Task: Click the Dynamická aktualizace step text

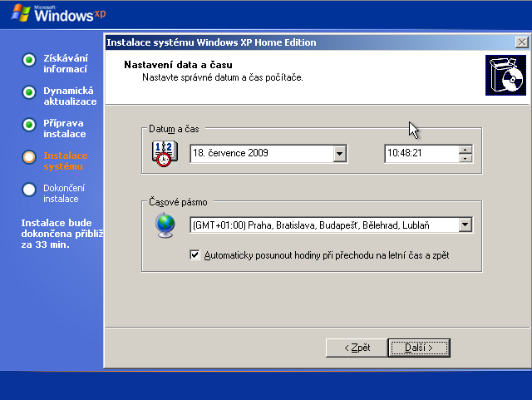Action: point(70,96)
